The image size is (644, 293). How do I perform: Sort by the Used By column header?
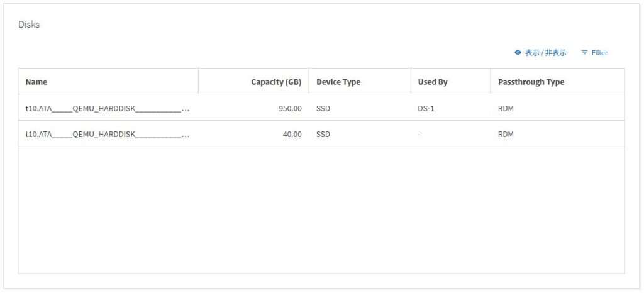pyautogui.click(x=433, y=82)
